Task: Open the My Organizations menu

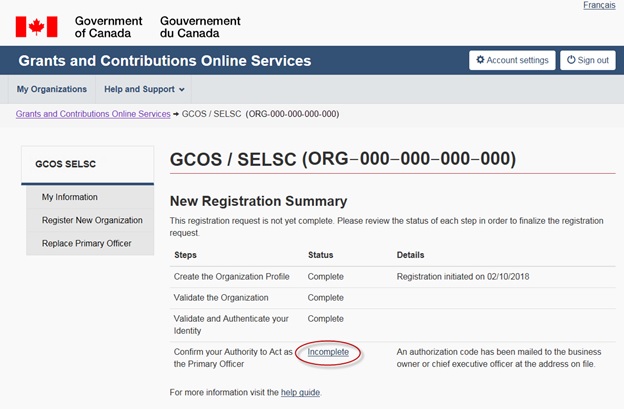Action: pyautogui.click(x=51, y=89)
